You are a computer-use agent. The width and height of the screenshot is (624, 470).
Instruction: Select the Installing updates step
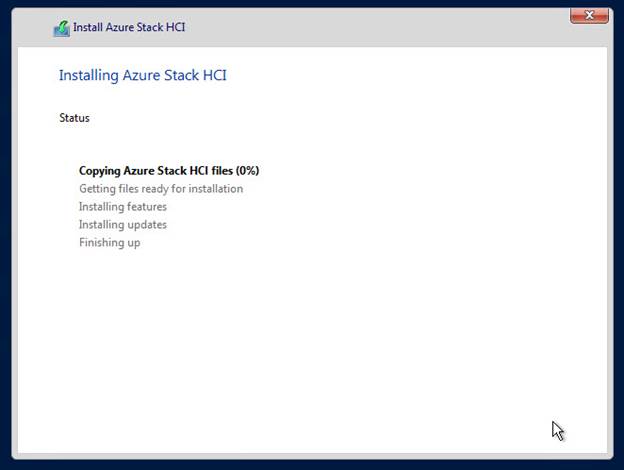123,224
